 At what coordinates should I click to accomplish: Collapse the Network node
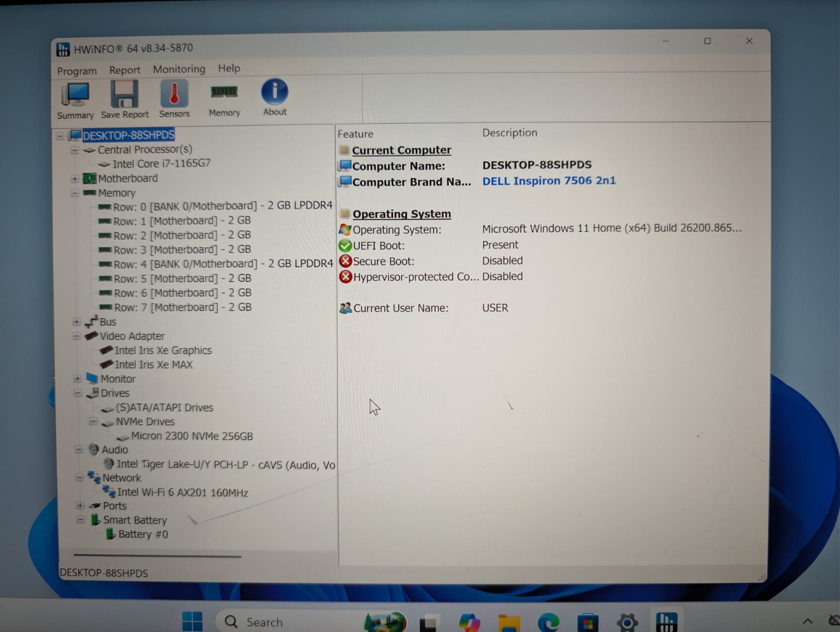click(79, 478)
